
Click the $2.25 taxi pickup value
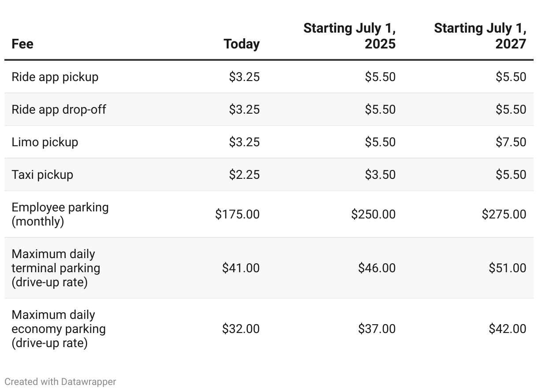tap(244, 174)
